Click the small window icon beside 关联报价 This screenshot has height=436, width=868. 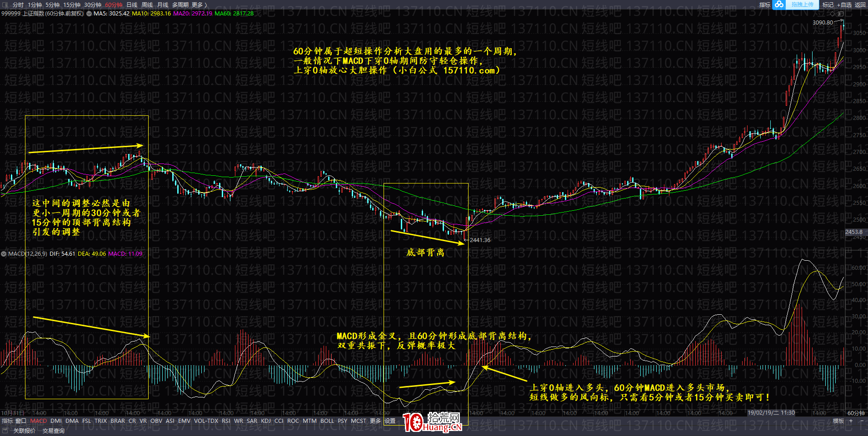[5, 431]
